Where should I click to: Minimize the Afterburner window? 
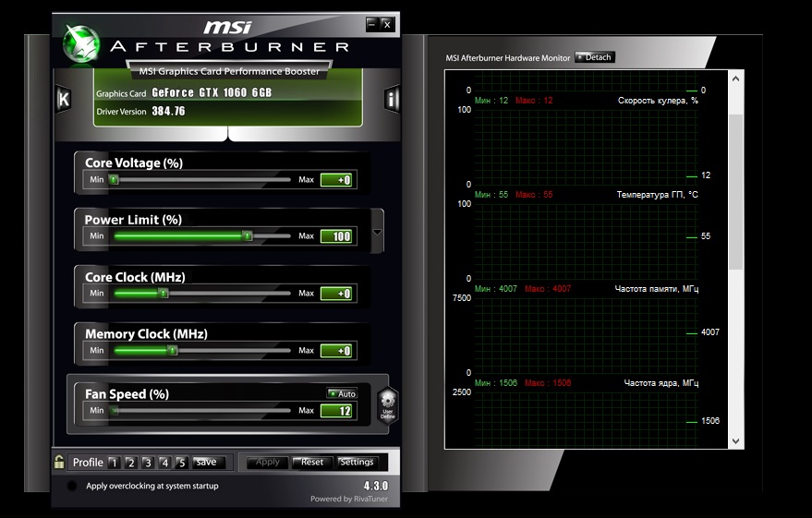click(x=372, y=24)
